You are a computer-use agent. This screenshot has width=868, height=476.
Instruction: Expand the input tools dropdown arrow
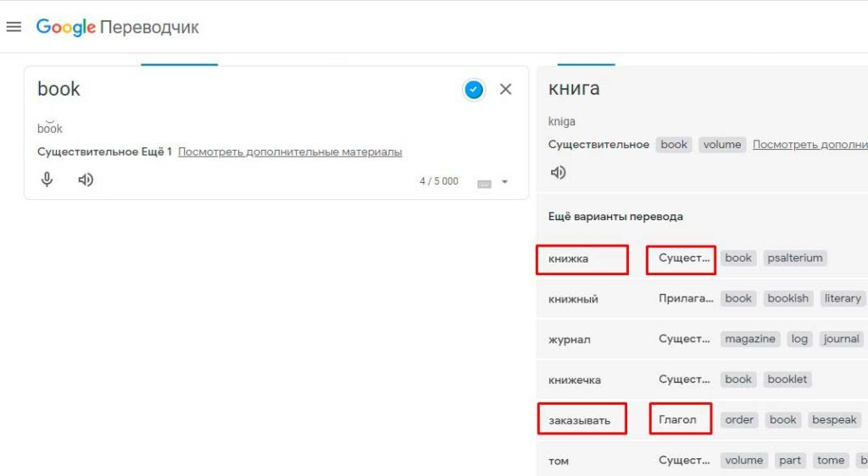click(x=505, y=182)
